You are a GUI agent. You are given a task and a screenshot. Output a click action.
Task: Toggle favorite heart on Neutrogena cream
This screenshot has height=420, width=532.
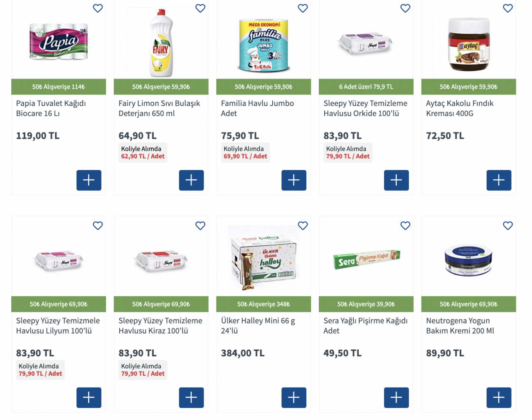(508, 226)
